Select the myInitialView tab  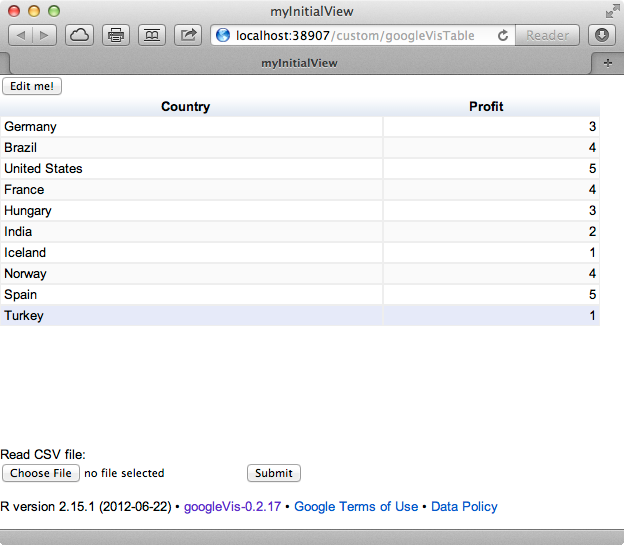[299, 63]
